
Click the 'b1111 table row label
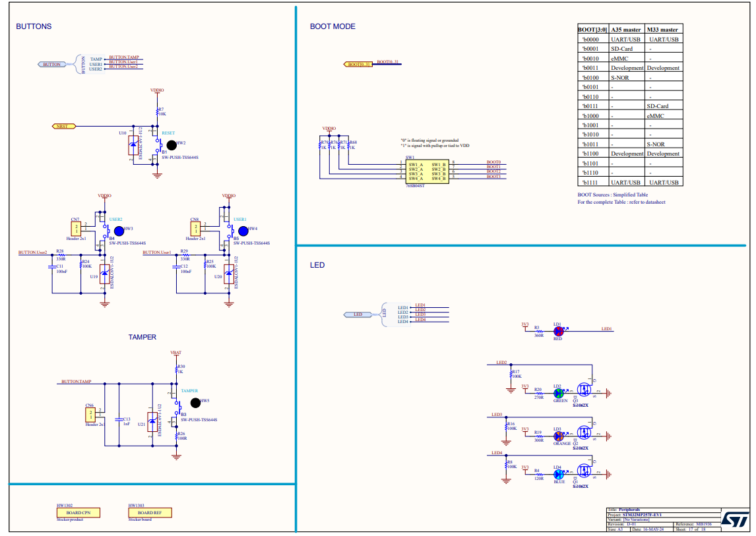(590, 182)
